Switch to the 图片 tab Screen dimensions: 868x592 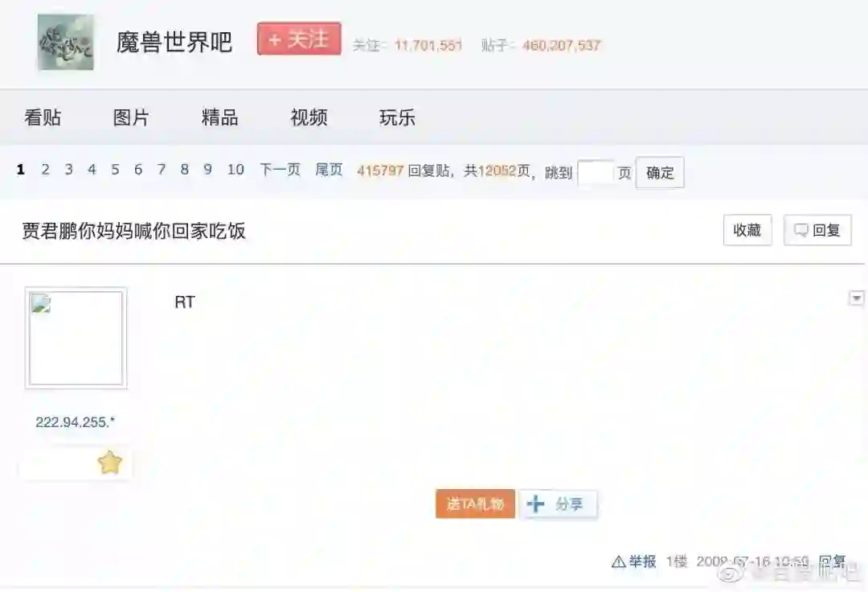(131, 117)
